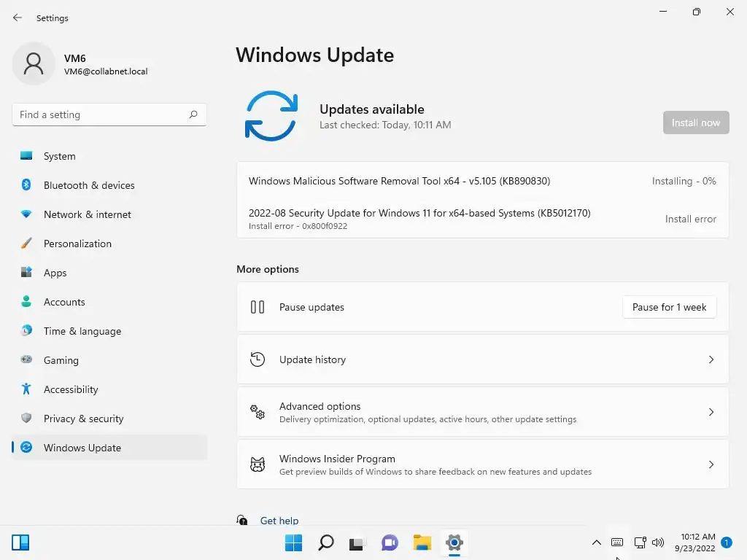Open taskbar Search
Screen dimensions: 747x560
point(326,542)
